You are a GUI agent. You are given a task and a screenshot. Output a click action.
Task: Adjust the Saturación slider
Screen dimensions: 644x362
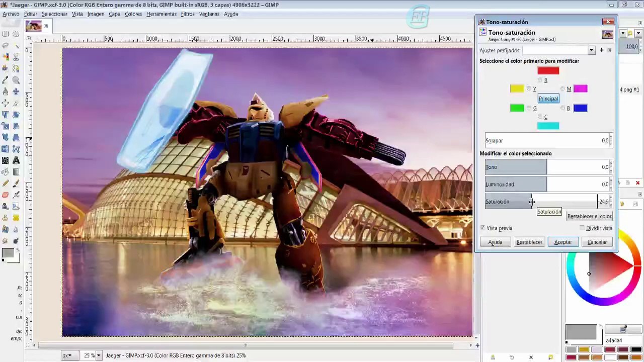tap(548, 202)
